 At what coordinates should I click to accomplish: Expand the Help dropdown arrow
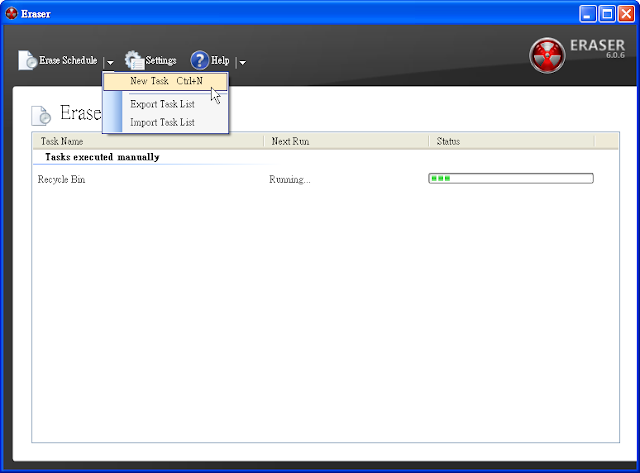[242, 62]
